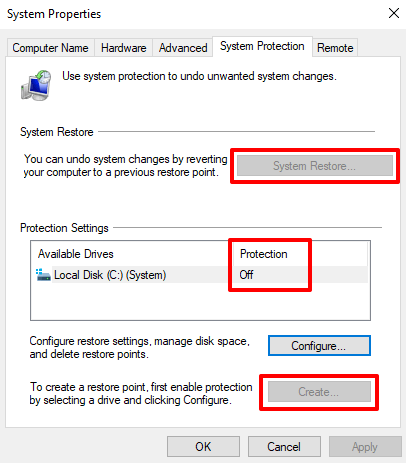Click the empty area of the drives list
This screenshot has width=406, height=463.
point(200,301)
